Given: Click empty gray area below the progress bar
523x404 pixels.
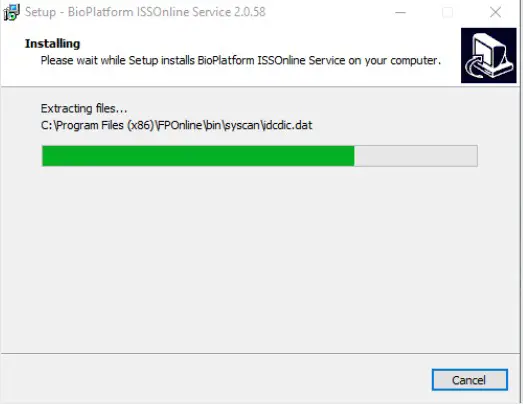Looking at the screenshot, I should (260, 260).
